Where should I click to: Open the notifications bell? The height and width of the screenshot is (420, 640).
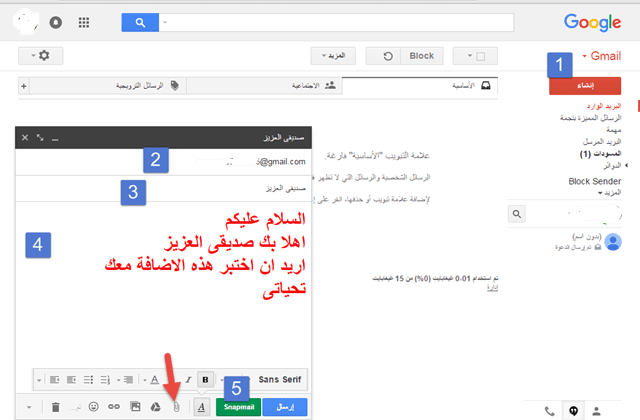(56, 22)
